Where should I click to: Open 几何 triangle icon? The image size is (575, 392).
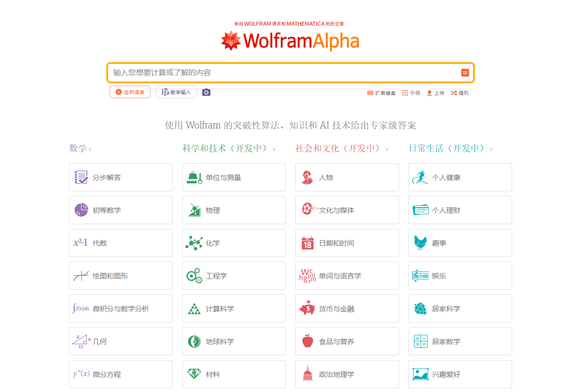click(x=81, y=341)
